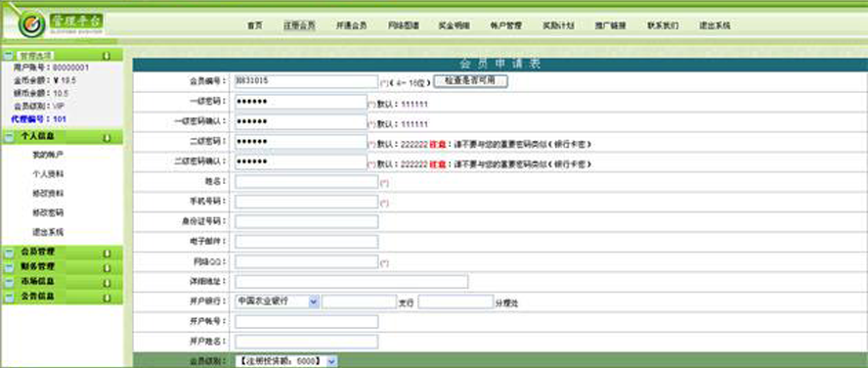Select 联系我们 in the top navigation

point(663,25)
